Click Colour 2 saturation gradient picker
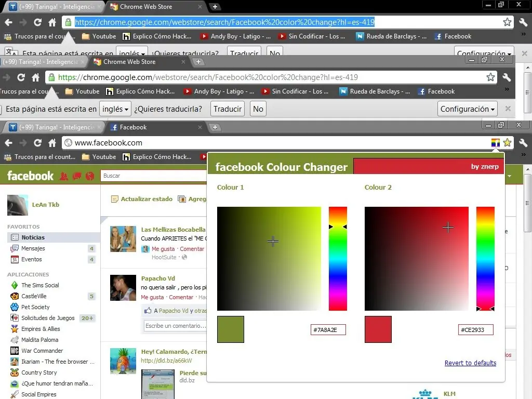The width and height of the screenshot is (532, 399). tap(416, 259)
